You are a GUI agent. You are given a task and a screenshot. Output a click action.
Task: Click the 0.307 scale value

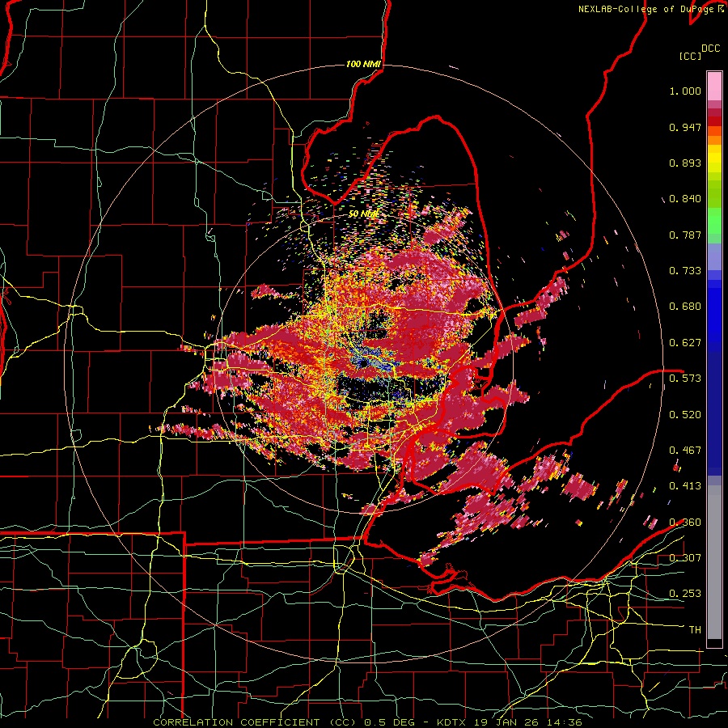click(x=685, y=558)
